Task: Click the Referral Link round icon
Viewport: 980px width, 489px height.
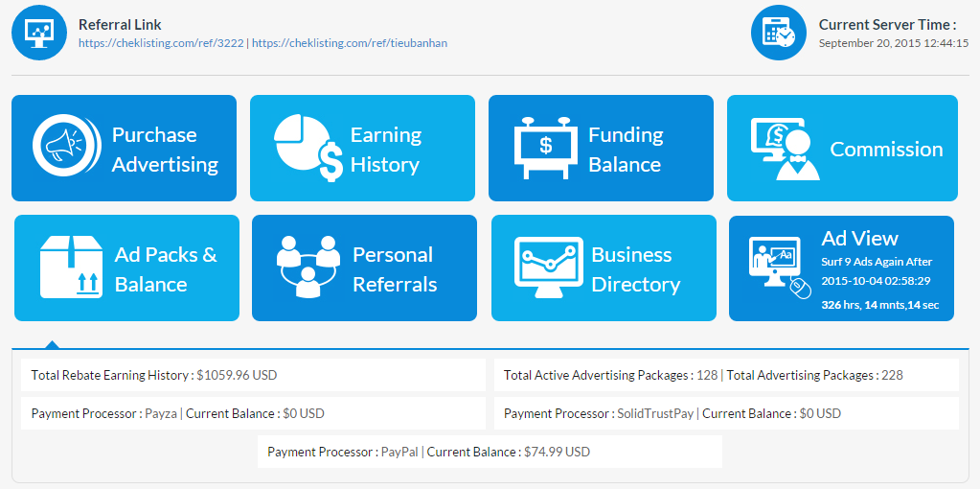Action: tap(39, 33)
